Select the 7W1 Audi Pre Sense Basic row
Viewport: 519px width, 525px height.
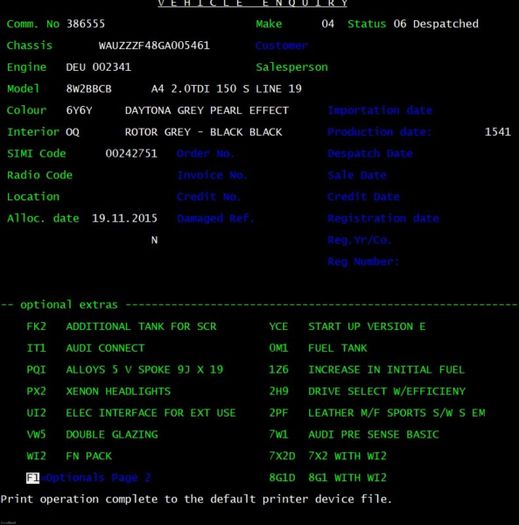point(354,434)
